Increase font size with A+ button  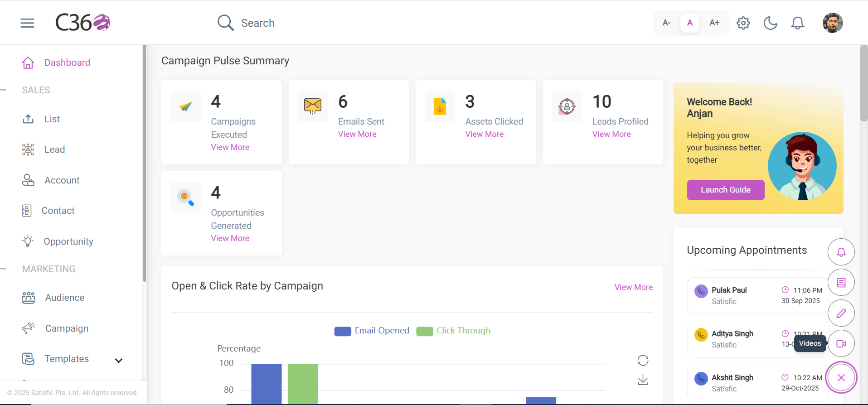pyautogui.click(x=714, y=23)
